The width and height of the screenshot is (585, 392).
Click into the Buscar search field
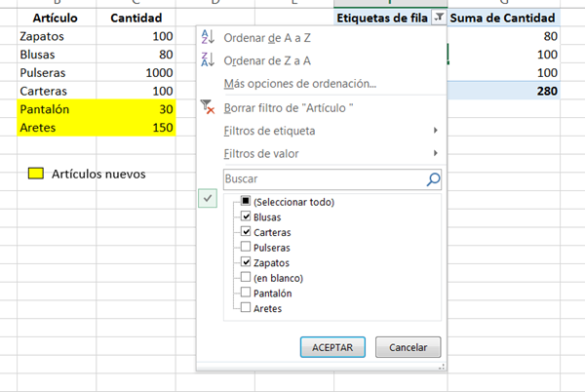click(x=324, y=179)
